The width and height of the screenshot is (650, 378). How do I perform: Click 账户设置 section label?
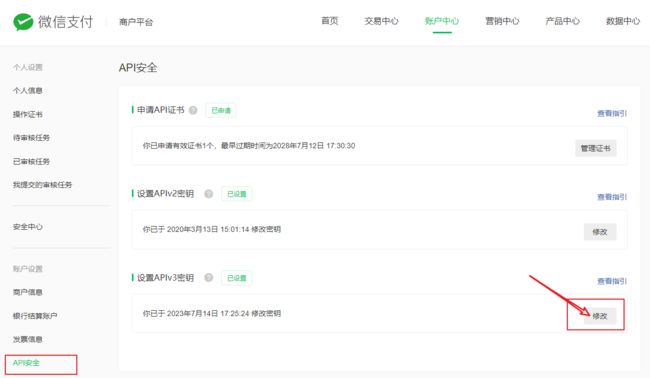tap(28, 269)
